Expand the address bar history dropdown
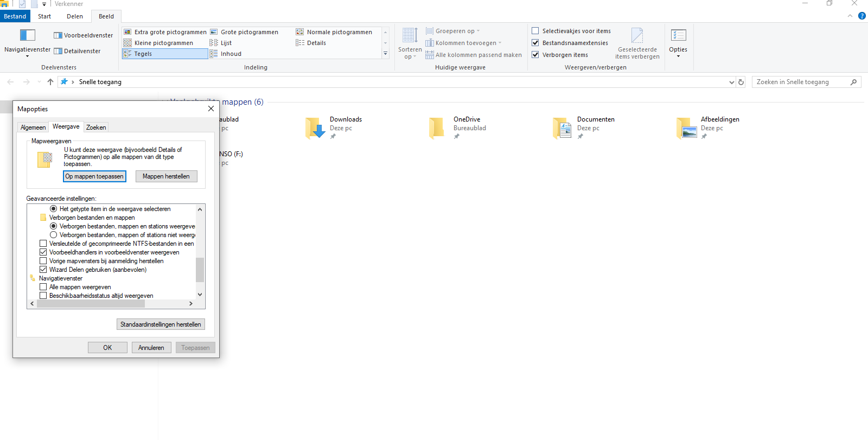Viewport: 868px width, 440px height. 732,82
